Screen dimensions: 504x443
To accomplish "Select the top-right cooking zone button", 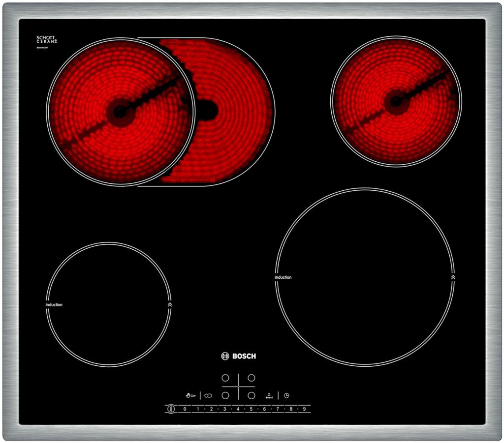I will click(252, 378).
